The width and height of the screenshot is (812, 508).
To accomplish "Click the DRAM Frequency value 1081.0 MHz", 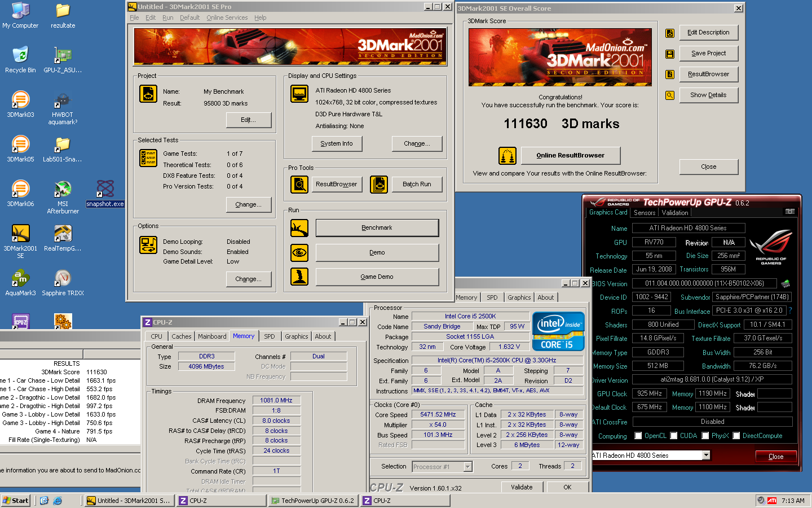I will pos(276,400).
